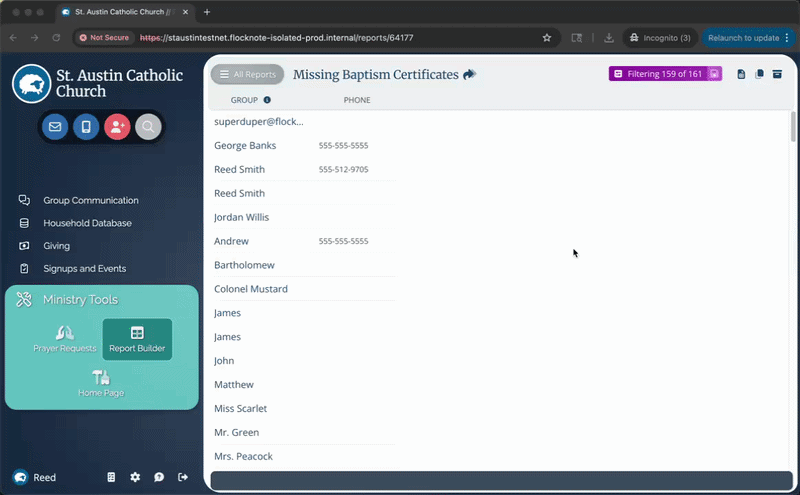Image resolution: width=800 pixels, height=495 pixels.
Task: Click the envelope email icon in sidebar
Action: coord(55,127)
